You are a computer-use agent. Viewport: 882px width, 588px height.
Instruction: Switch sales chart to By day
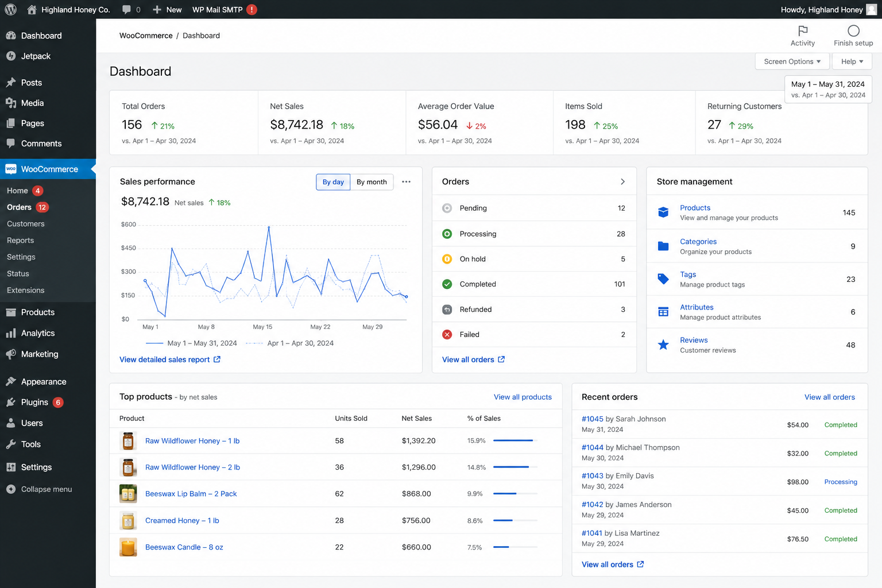click(333, 182)
